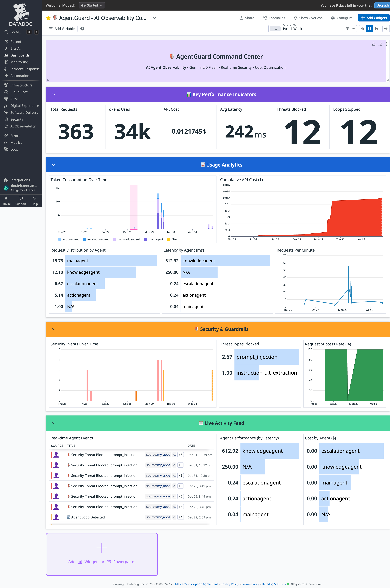Click the export icon on the header widget
Image resolution: width=390 pixels, height=588 pixels.
374,44
